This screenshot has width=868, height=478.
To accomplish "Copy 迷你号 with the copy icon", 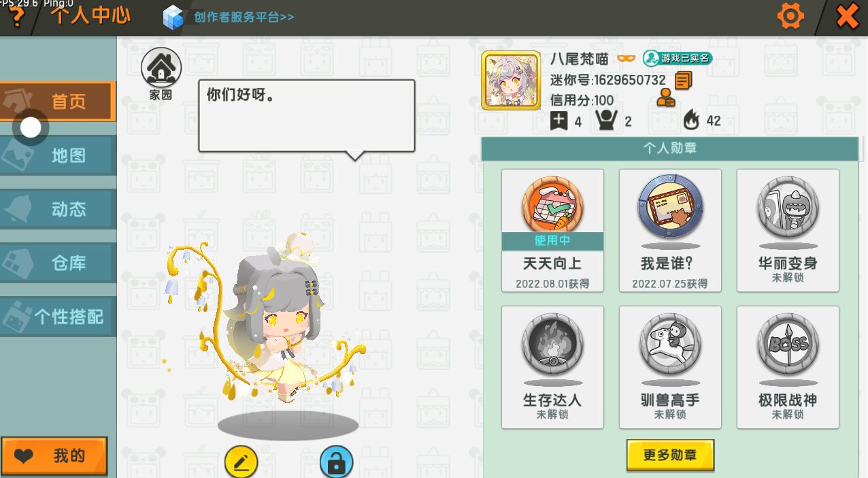I will pos(683,80).
